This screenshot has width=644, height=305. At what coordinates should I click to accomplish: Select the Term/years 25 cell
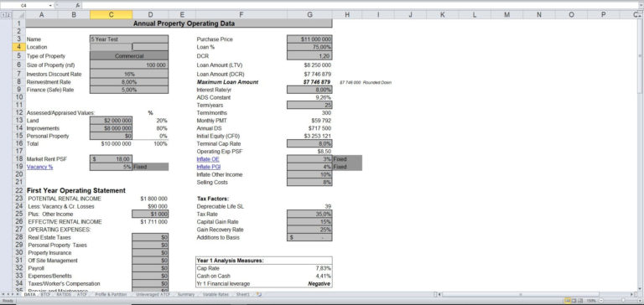click(x=309, y=105)
